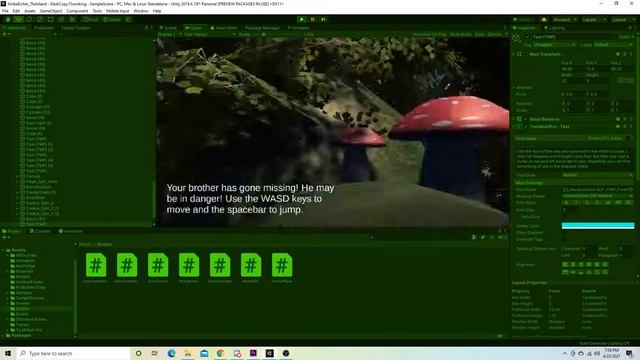
Task: Switch to the Console tab
Action: [40, 231]
